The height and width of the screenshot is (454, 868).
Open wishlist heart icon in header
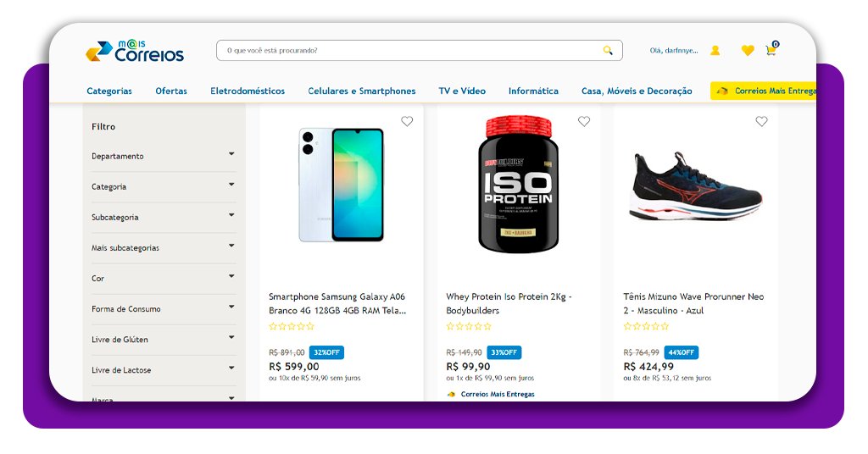tap(747, 51)
